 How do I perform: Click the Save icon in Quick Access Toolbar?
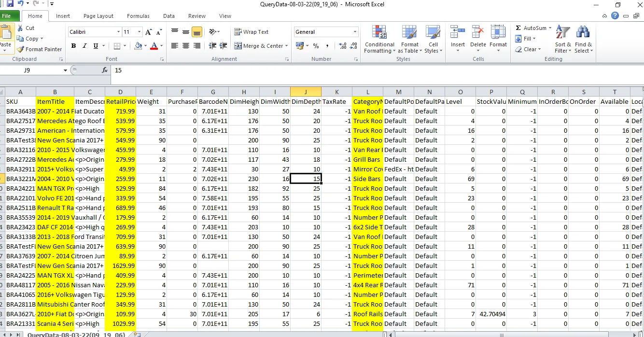10,4
